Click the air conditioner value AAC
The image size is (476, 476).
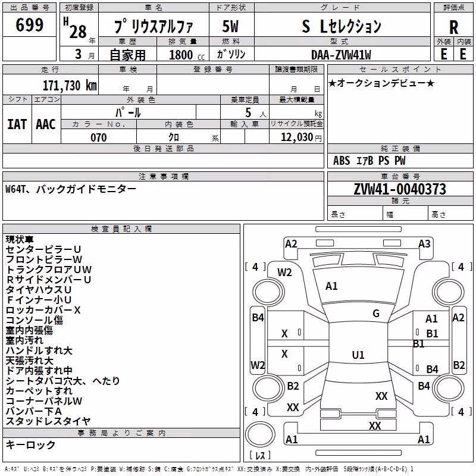(x=46, y=124)
